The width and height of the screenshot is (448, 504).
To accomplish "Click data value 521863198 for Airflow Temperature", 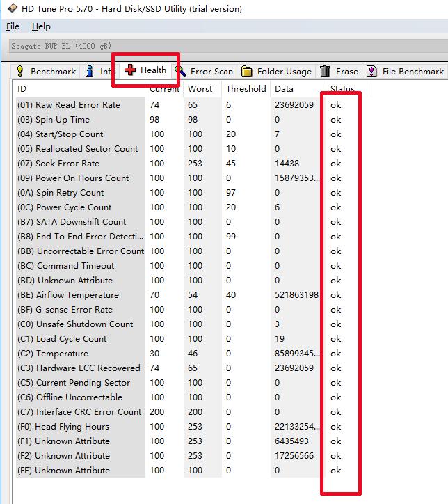I will 296,295.
